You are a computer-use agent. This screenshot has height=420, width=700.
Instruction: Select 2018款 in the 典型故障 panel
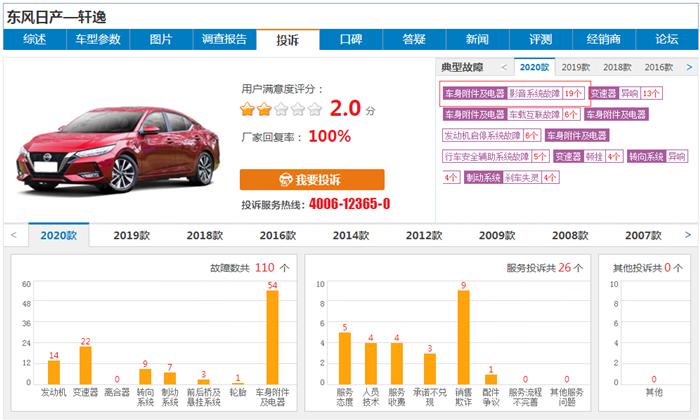click(x=617, y=67)
